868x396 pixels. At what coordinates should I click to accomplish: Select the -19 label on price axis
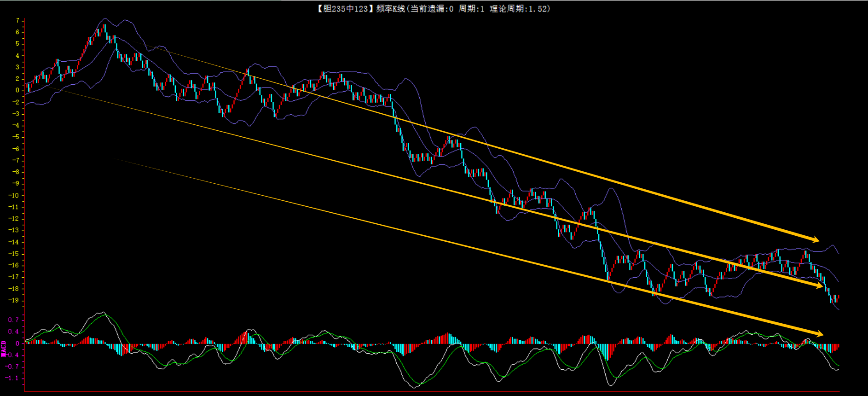click(14, 300)
